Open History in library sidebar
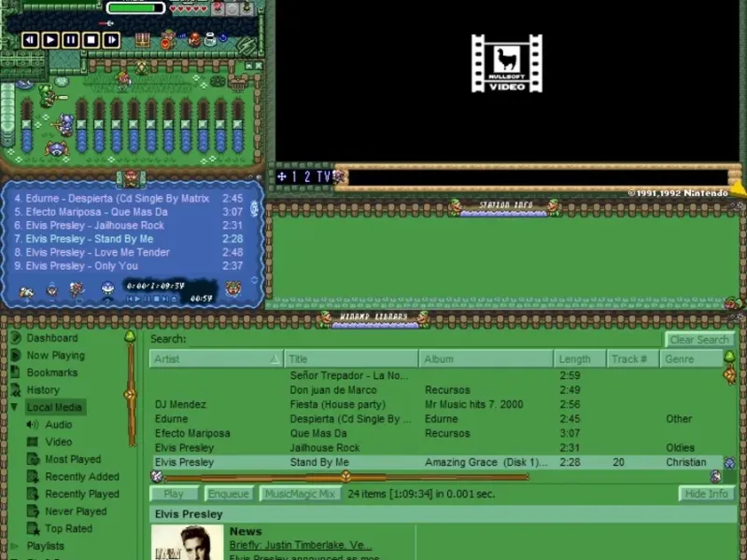 [43, 390]
